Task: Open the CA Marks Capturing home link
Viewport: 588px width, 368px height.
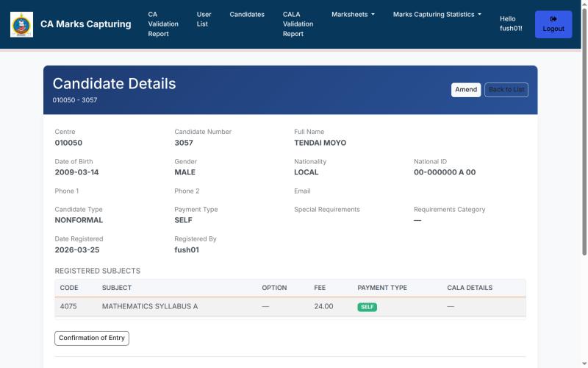Action: click(85, 24)
